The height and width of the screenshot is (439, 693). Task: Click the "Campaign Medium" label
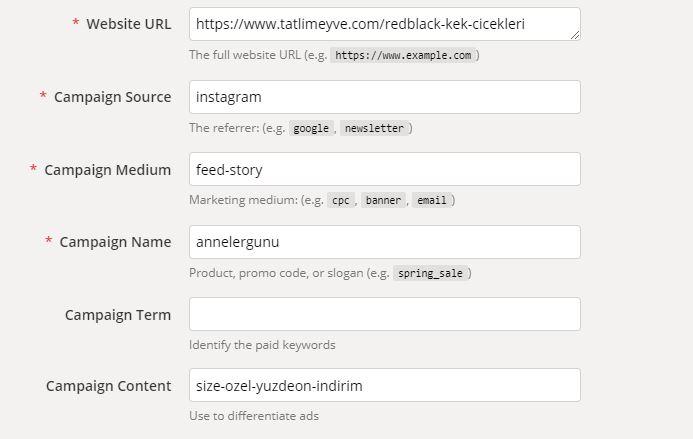click(x=107, y=170)
